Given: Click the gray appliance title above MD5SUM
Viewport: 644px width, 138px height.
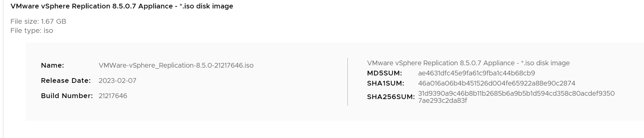Looking at the screenshot, I should tap(468, 63).
